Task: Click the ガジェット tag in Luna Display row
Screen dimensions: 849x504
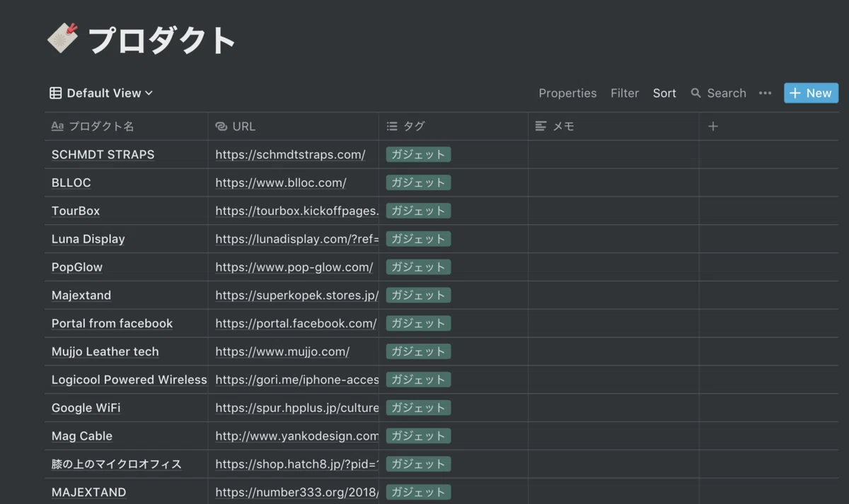Action: coord(418,239)
